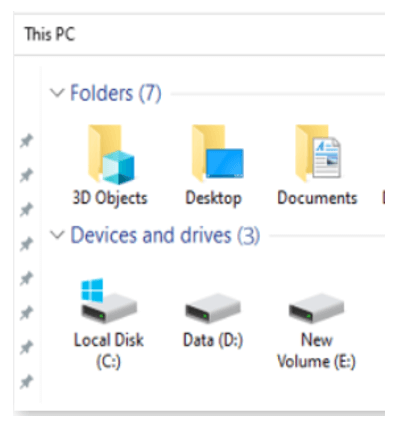Open the Documents folder icon
The image size is (403, 429).
click(318, 153)
